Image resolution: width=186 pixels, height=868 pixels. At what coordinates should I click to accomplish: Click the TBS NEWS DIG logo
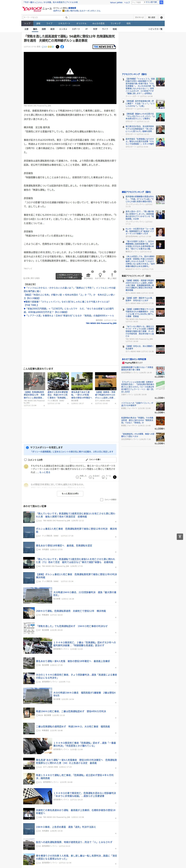(104, 47)
